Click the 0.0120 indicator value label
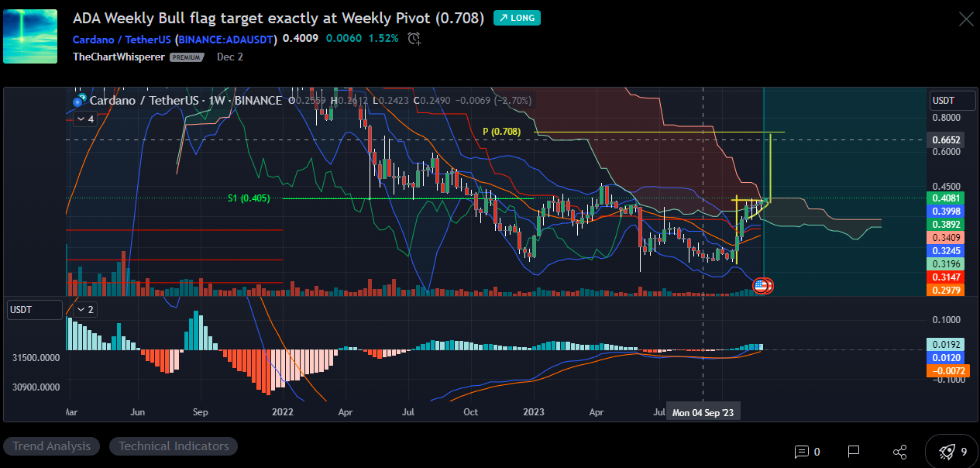This screenshot has height=468, width=980. tap(946, 357)
